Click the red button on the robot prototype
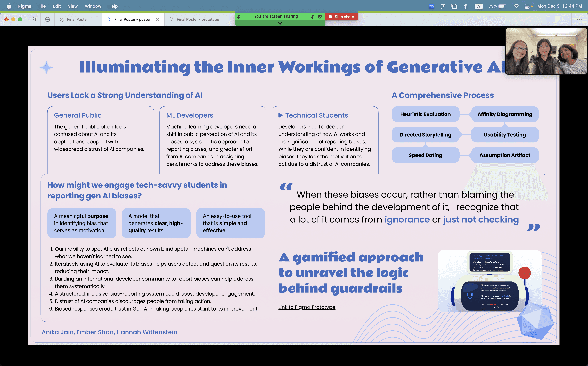Viewport: 588px width, 366px height. tap(525, 273)
